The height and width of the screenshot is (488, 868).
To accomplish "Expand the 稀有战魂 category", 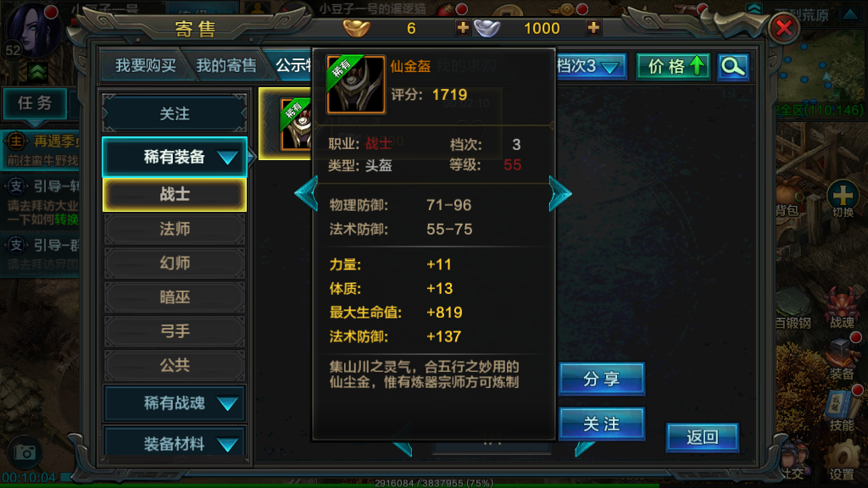I will (x=175, y=403).
